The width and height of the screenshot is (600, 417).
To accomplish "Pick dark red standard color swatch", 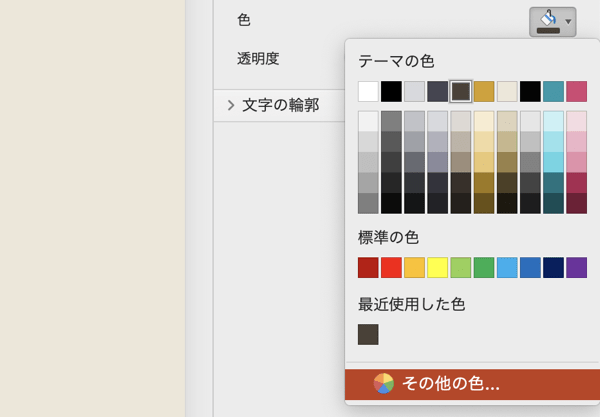I will coord(368,267).
